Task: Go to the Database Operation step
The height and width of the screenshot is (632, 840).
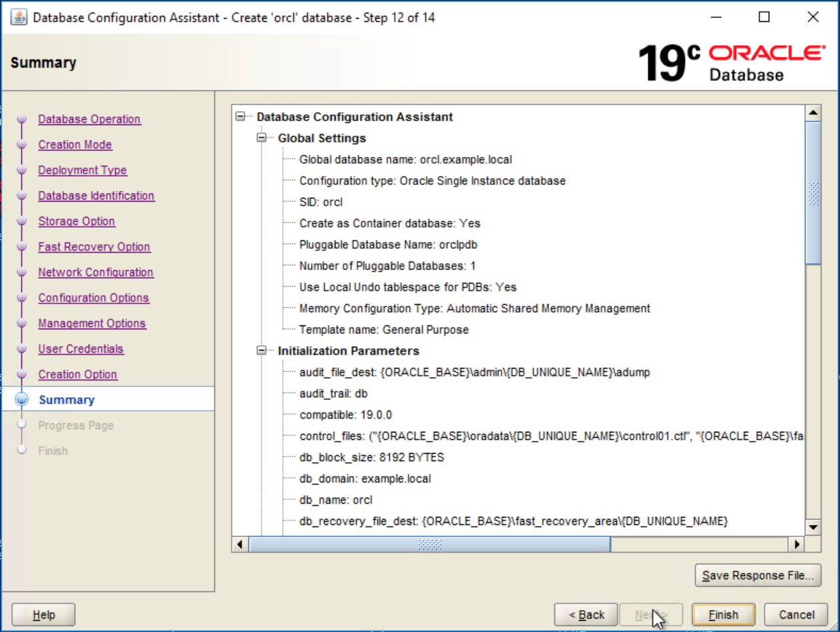Action: point(89,119)
